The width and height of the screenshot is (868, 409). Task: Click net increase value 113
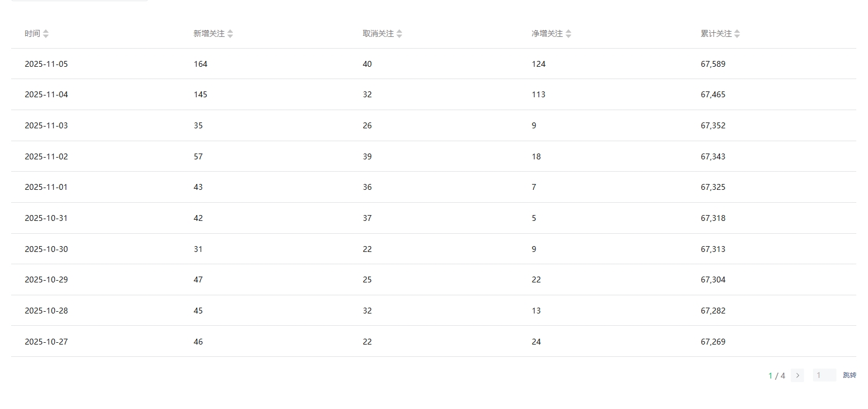click(538, 94)
